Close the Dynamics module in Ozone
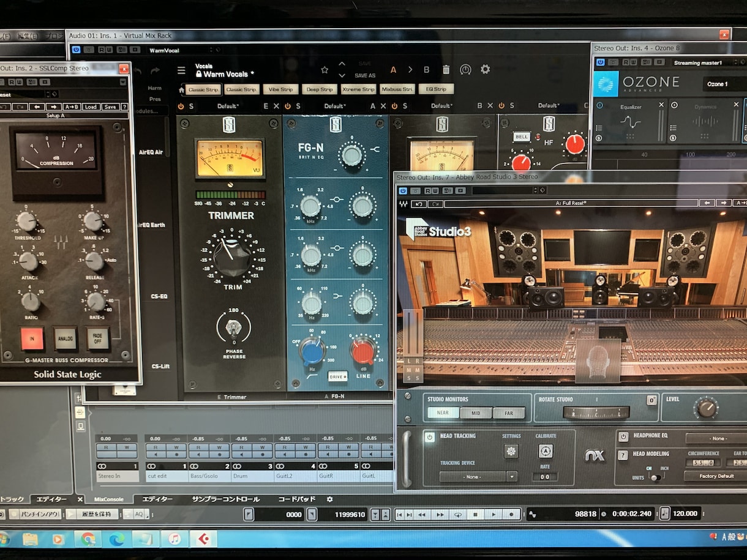Image resolution: width=747 pixels, height=560 pixels. (x=737, y=105)
